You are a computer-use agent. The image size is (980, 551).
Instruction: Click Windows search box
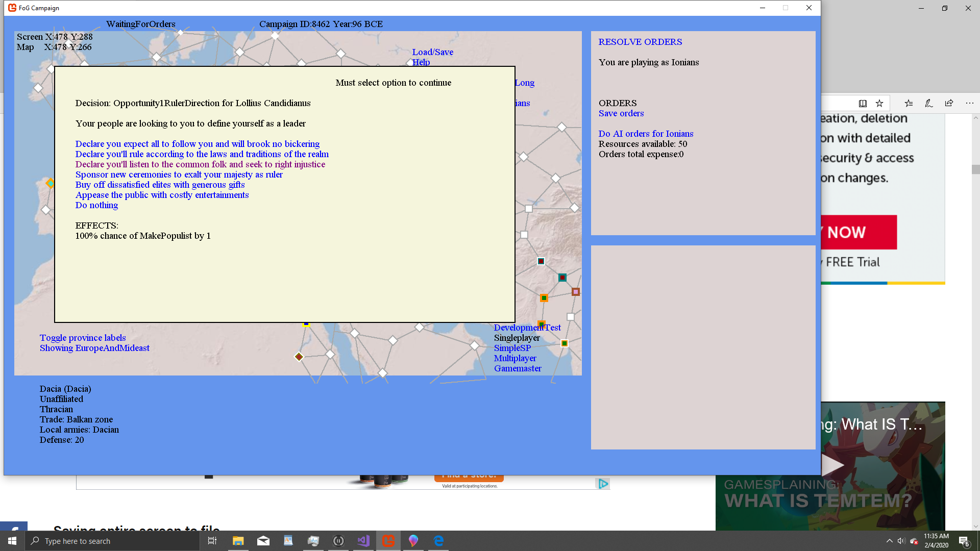pos(112,541)
